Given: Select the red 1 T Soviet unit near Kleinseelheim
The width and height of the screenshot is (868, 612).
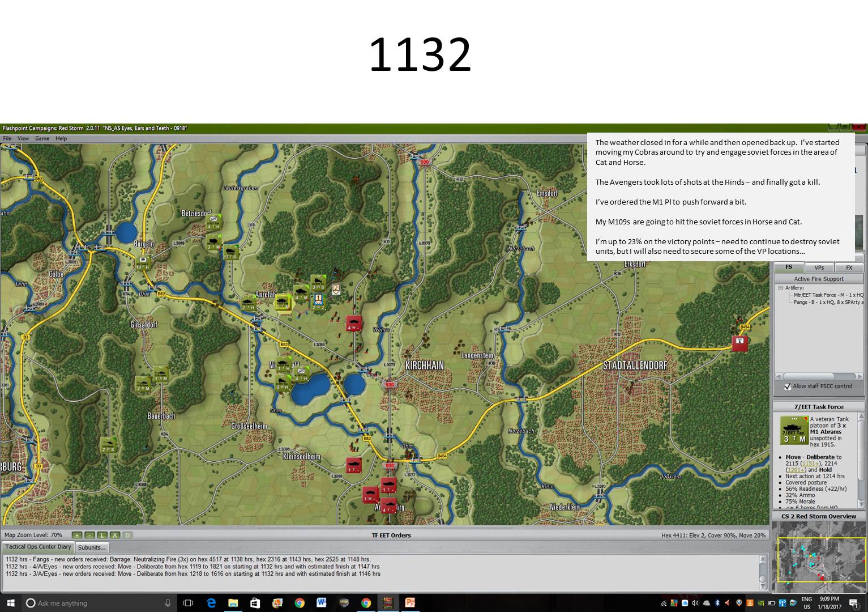Looking at the screenshot, I should coord(354,465).
